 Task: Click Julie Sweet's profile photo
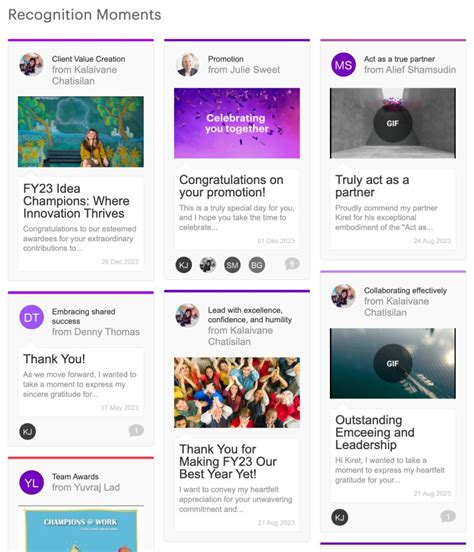click(x=187, y=65)
